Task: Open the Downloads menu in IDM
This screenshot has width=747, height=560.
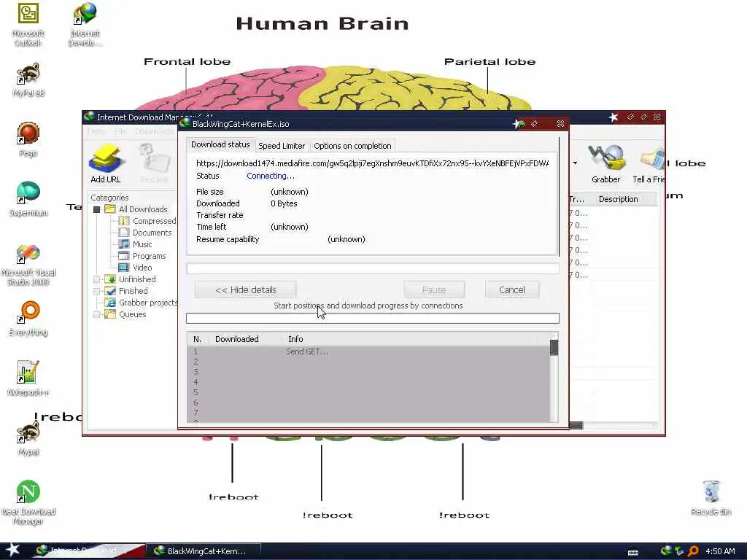Action: click(154, 131)
